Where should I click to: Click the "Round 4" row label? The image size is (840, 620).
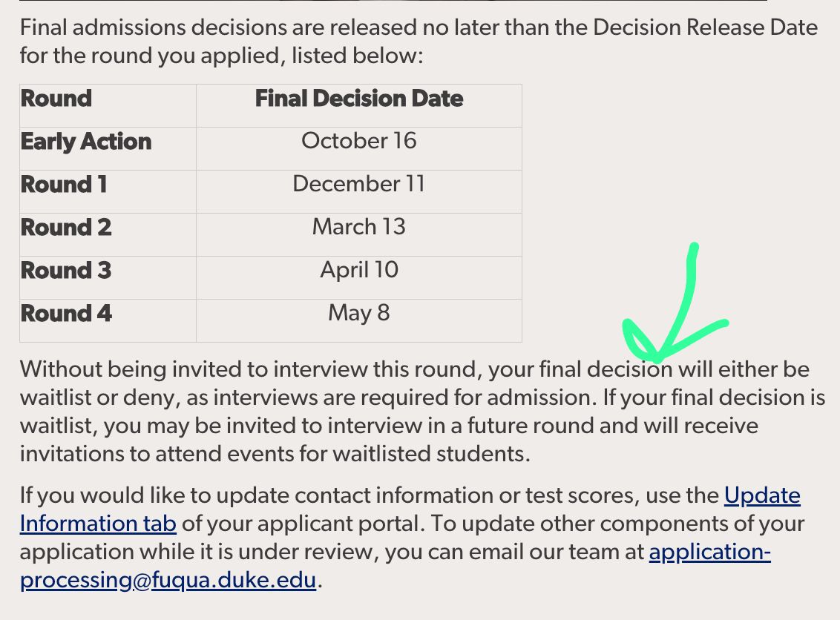tap(66, 314)
